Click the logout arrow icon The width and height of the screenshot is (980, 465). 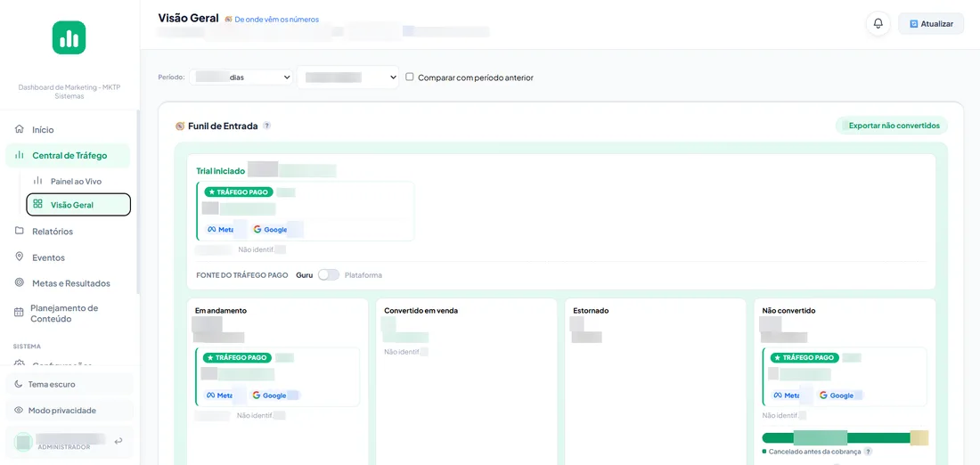pos(118,441)
